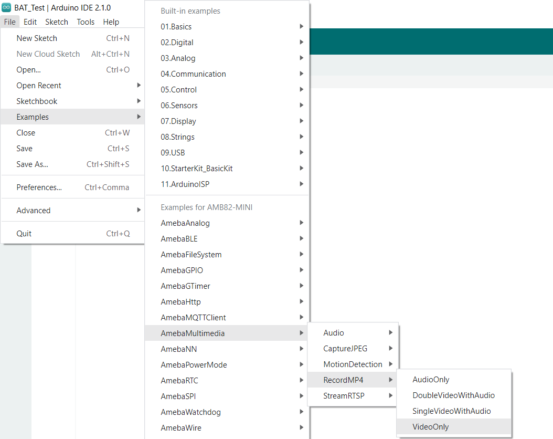This screenshot has width=553, height=439.
Task: Open the Sketch menu
Action: tap(56, 22)
